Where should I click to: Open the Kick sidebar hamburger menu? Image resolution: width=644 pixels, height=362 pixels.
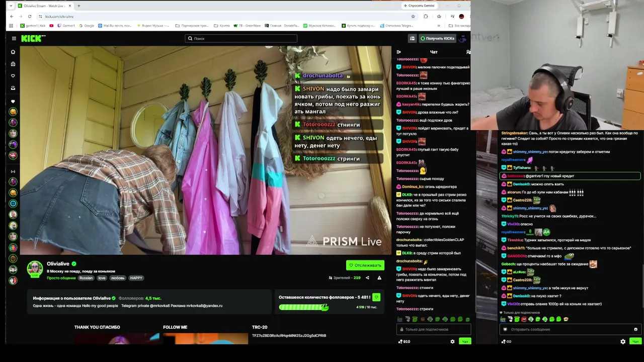14,38
